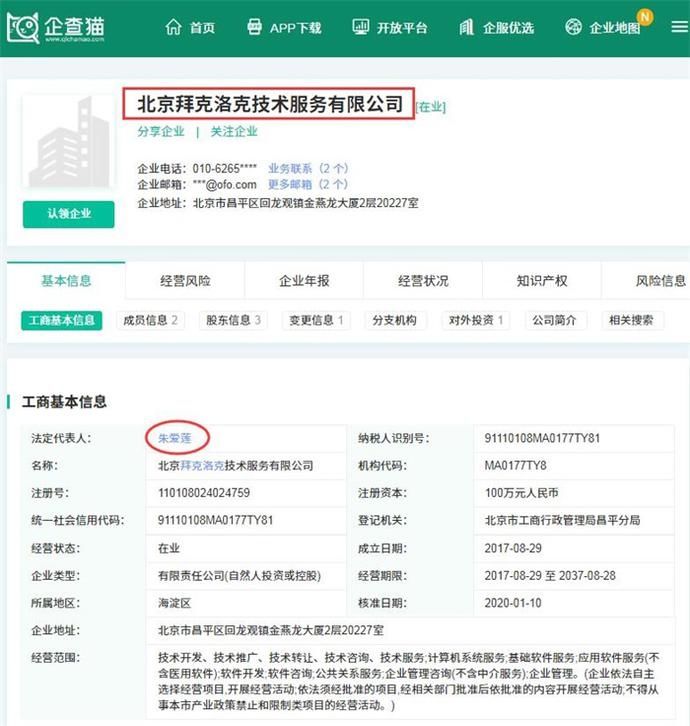Click business term 2017-08-29 至 2037-08-28
The width and height of the screenshot is (690, 726).
(x=550, y=576)
